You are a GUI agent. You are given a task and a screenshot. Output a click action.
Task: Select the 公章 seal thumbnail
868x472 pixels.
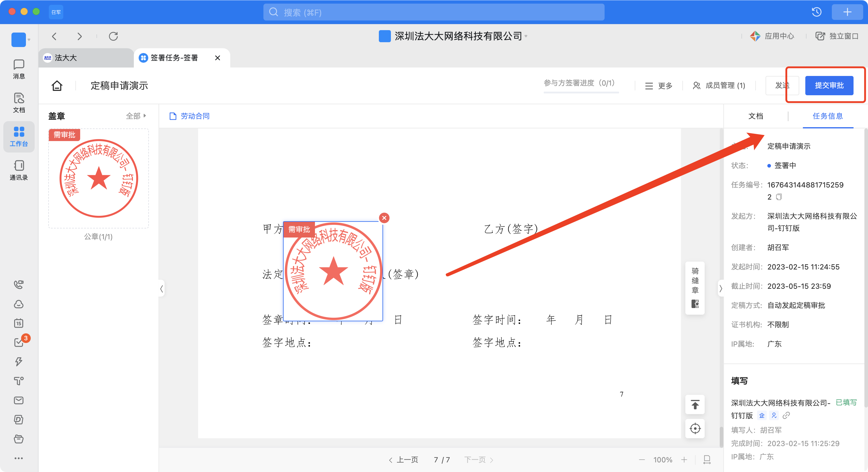tap(98, 178)
